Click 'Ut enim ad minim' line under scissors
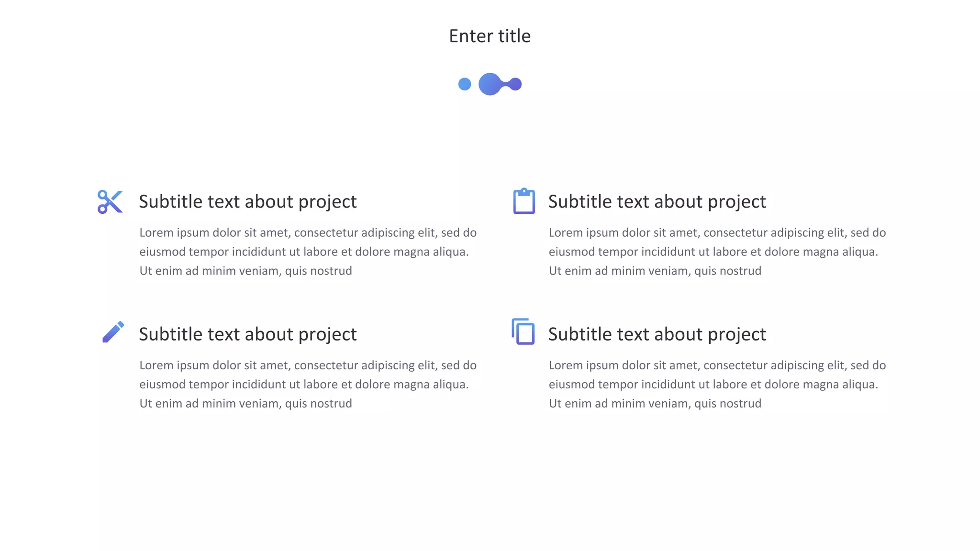980x551 pixels. pyautogui.click(x=246, y=271)
